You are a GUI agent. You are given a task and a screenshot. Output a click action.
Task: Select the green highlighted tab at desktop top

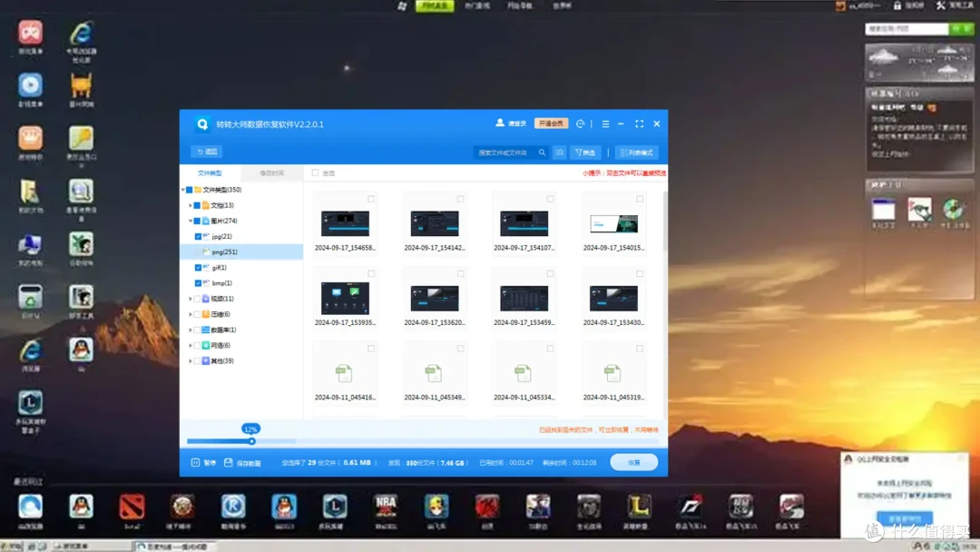435,5
